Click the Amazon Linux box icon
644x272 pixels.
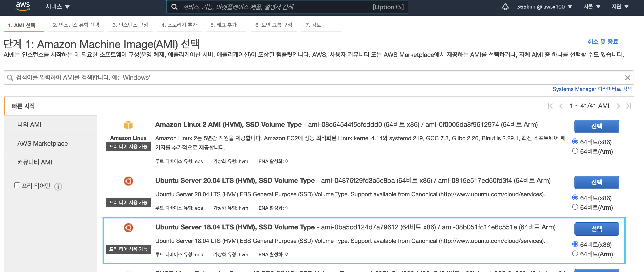(128, 125)
